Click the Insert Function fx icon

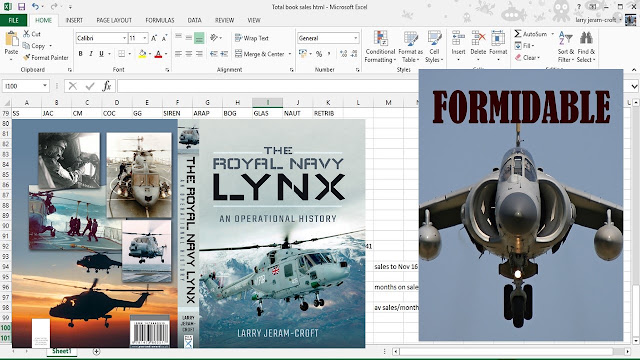tap(107, 86)
